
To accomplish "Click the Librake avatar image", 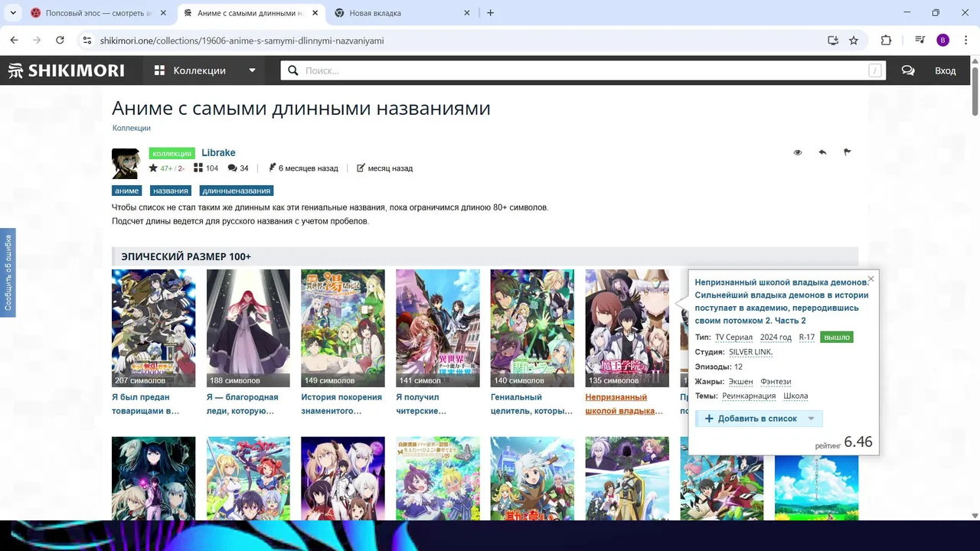I will (x=126, y=163).
